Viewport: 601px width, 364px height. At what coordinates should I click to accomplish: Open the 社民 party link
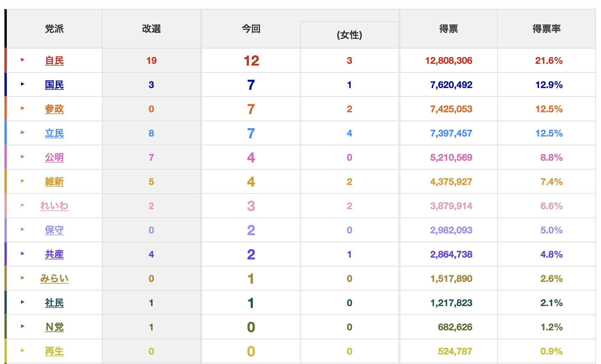click(54, 303)
